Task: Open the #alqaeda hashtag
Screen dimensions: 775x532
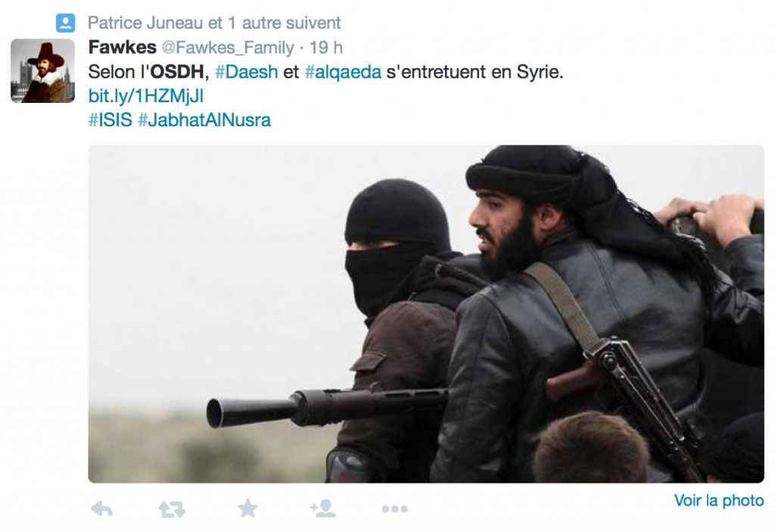Action: pyautogui.click(x=343, y=73)
